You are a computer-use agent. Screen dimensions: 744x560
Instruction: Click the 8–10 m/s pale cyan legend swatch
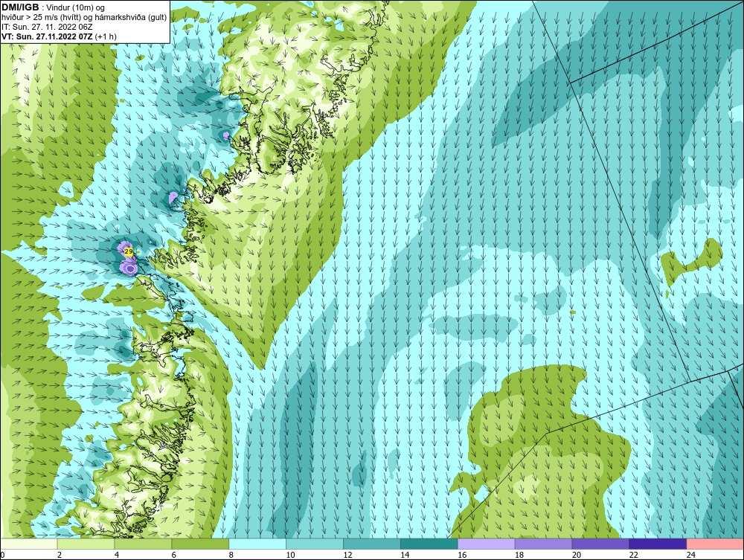tap(257, 544)
